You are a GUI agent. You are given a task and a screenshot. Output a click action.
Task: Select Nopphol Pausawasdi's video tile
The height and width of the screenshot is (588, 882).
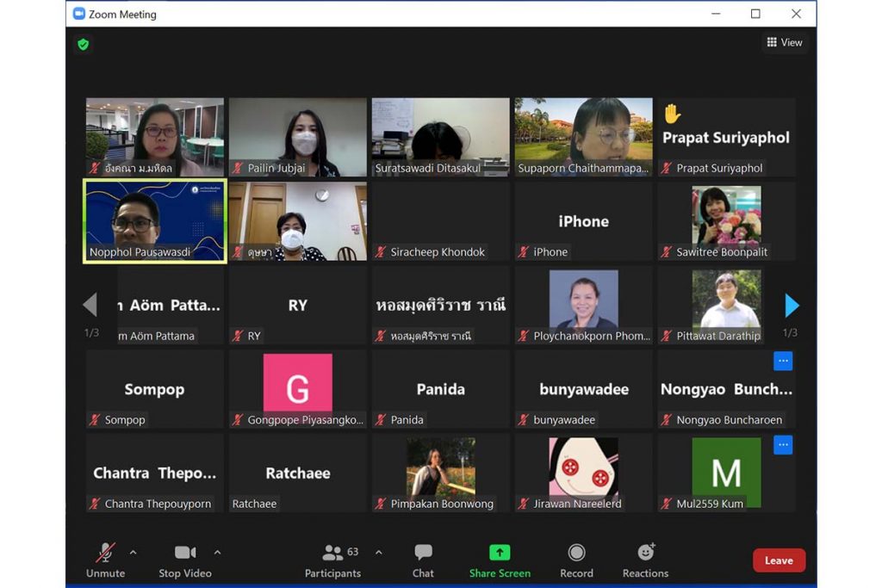point(155,220)
